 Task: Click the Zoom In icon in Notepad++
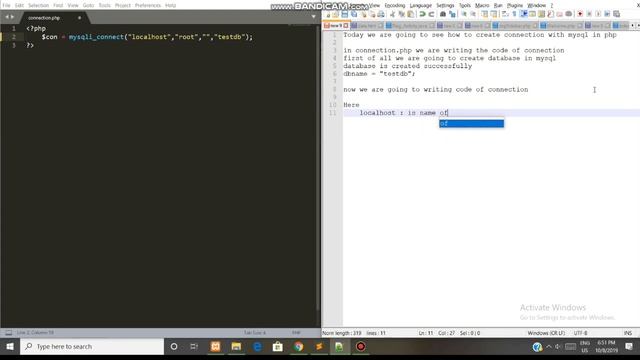tap(464, 14)
